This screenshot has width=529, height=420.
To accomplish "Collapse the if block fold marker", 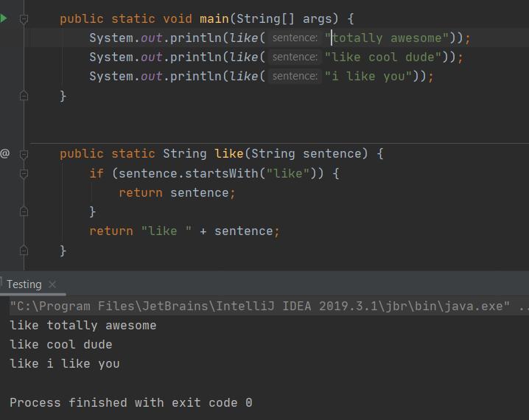I will coord(24,173).
